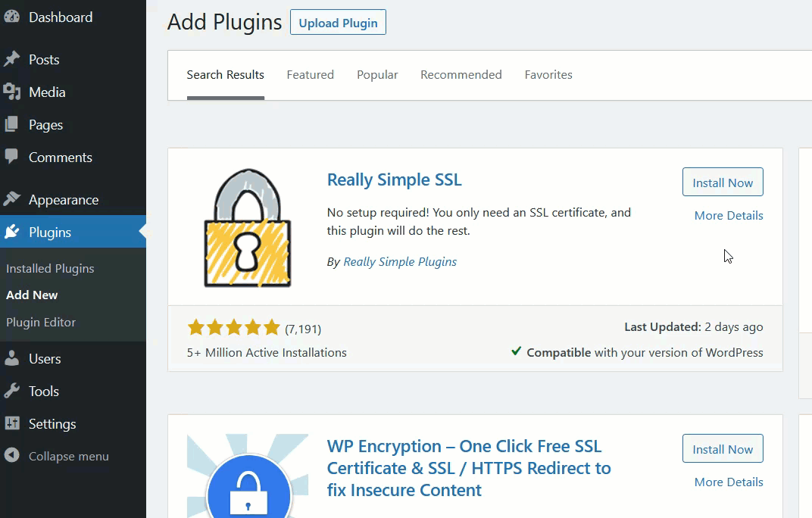Image resolution: width=812 pixels, height=518 pixels.
Task: Select the Plugins menu item
Action: 73,232
